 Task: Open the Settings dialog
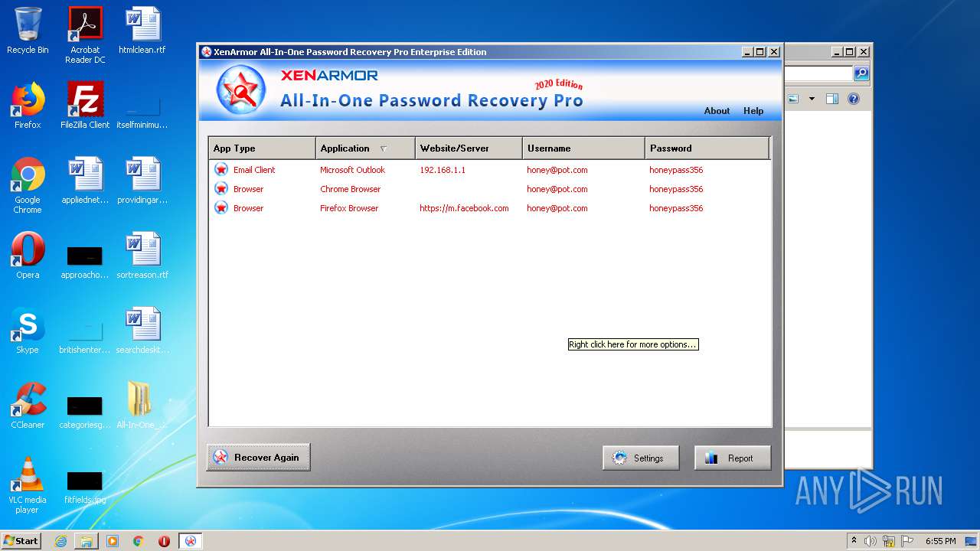coord(641,458)
